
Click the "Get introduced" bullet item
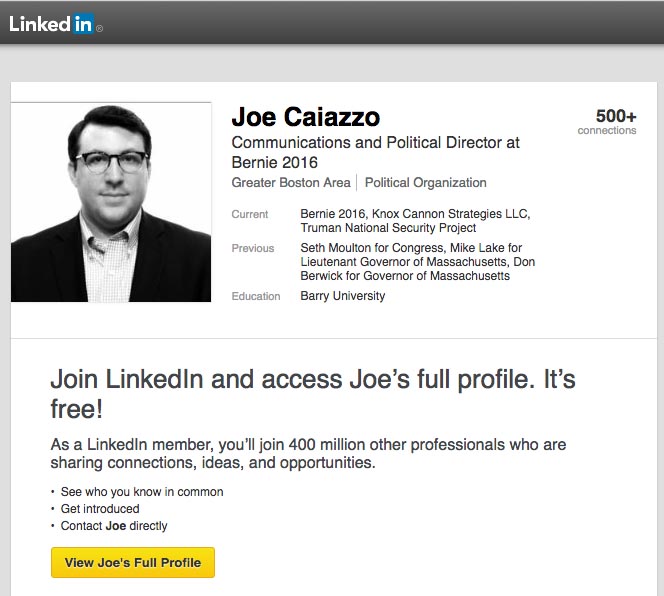[x=100, y=509]
